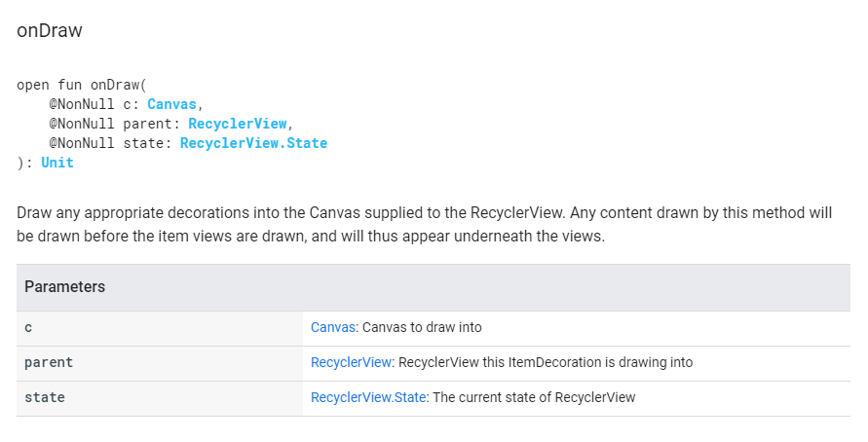Click the onDraw section heading

point(50,31)
